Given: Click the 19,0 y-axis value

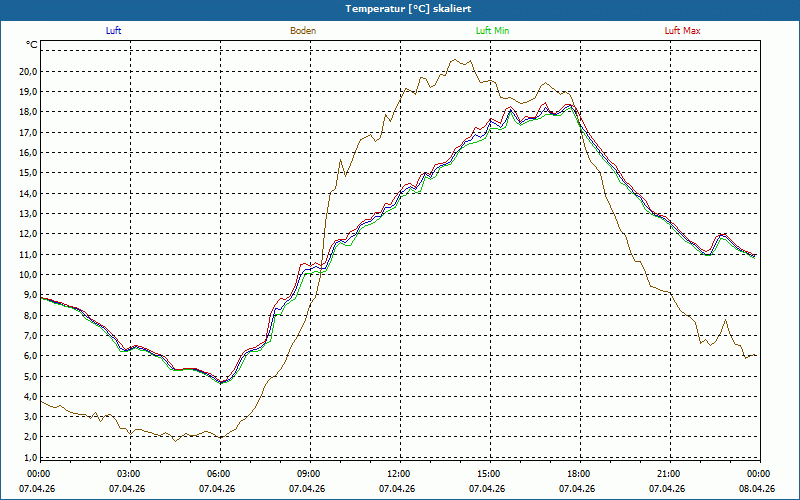Looking at the screenshot, I should [28, 92].
